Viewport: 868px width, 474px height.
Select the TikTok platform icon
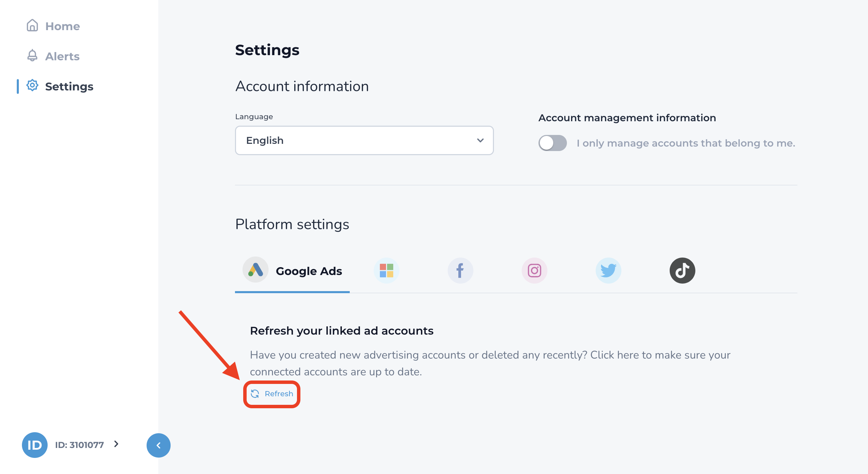point(682,270)
